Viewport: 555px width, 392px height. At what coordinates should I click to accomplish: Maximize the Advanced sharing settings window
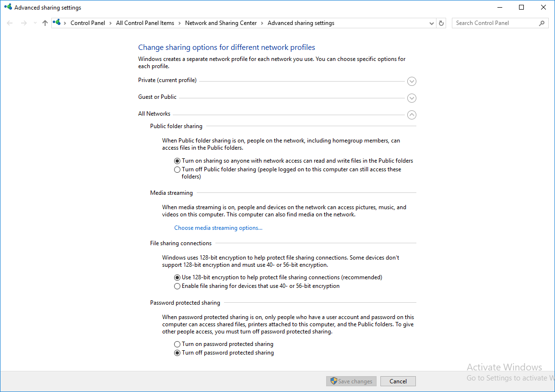coord(521,7)
